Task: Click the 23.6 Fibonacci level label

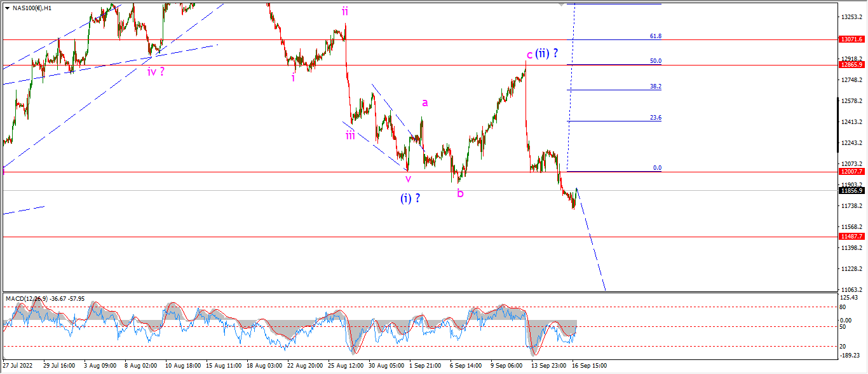Action: pos(656,118)
